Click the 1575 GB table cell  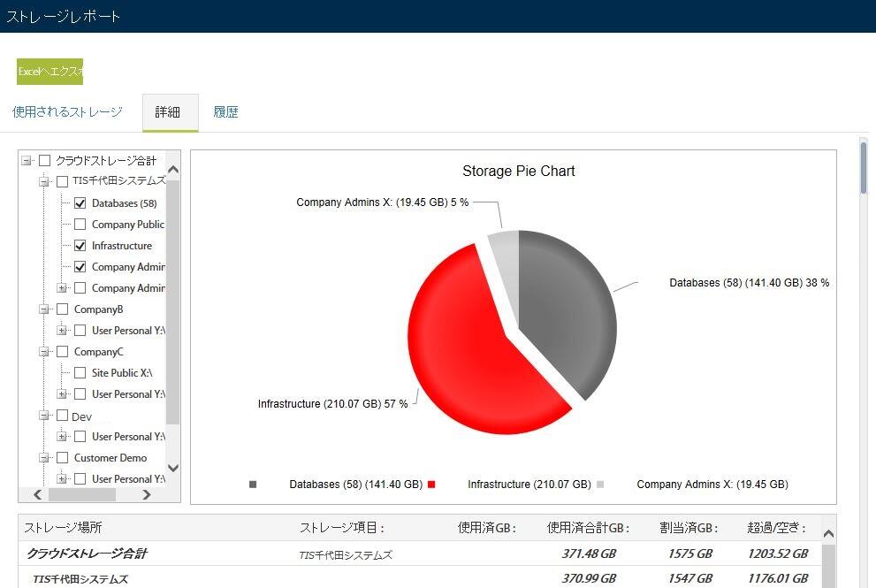[x=690, y=554]
